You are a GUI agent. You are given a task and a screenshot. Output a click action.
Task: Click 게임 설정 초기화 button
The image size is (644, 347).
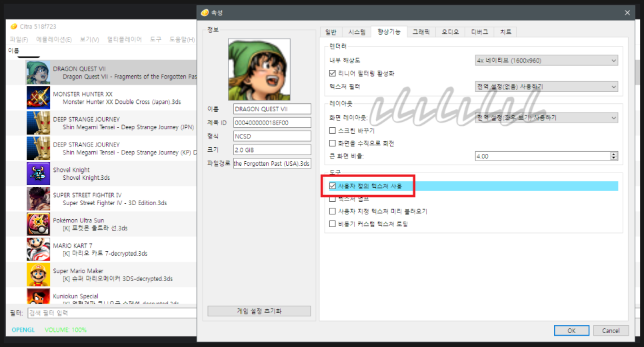click(259, 311)
